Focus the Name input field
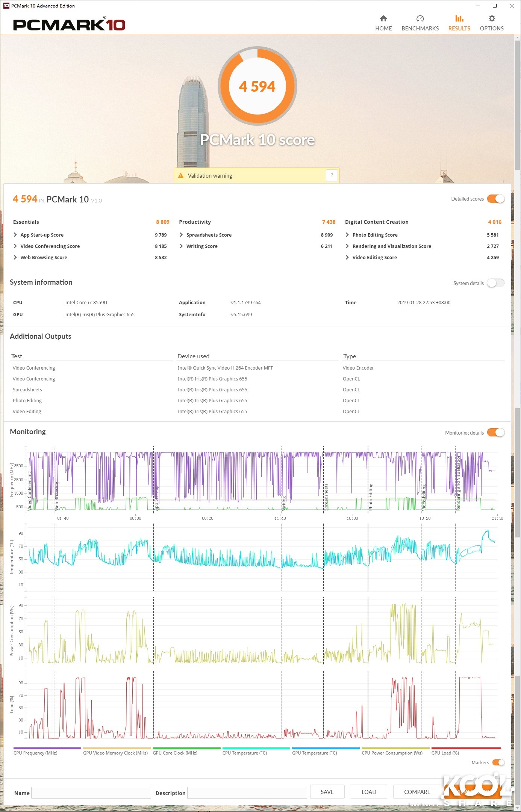Viewport: 521px width, 812px height. [x=91, y=793]
